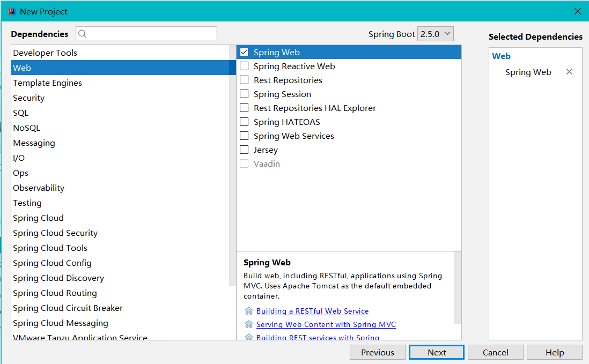
Task: Click the Next button
Action: [x=437, y=352]
